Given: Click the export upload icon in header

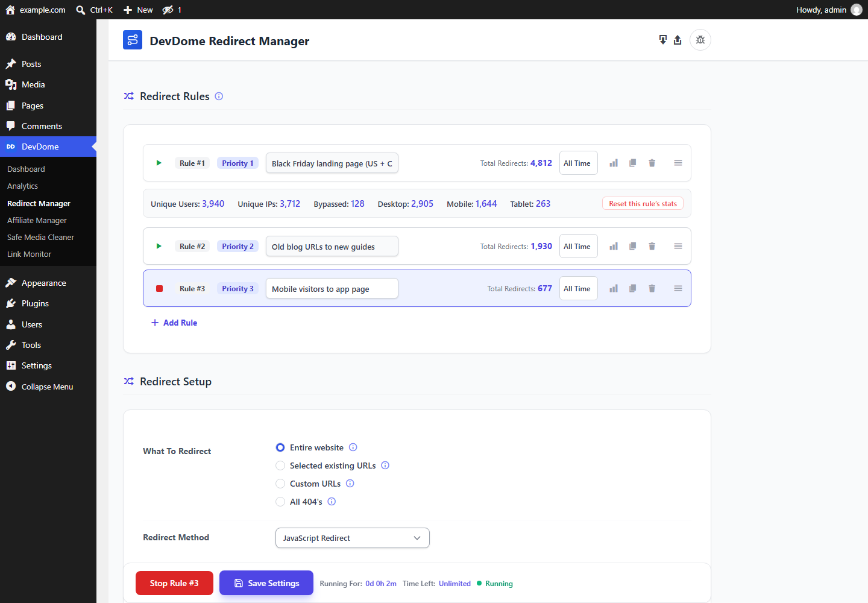Looking at the screenshot, I should (678, 40).
